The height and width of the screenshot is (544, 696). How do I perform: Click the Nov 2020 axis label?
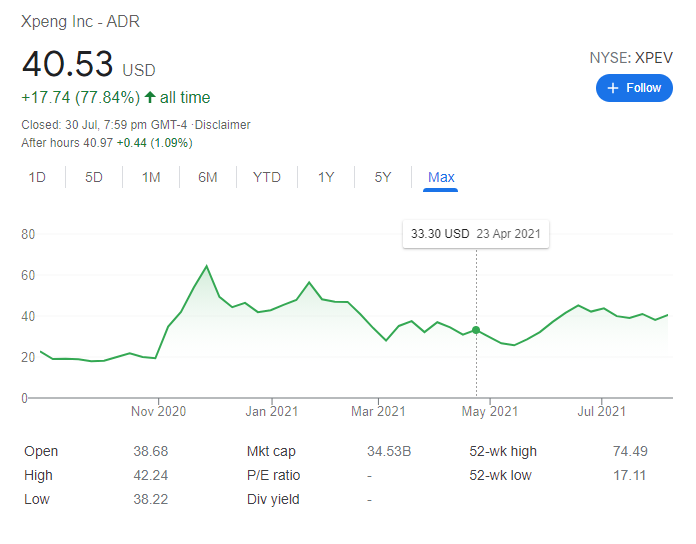point(158,411)
